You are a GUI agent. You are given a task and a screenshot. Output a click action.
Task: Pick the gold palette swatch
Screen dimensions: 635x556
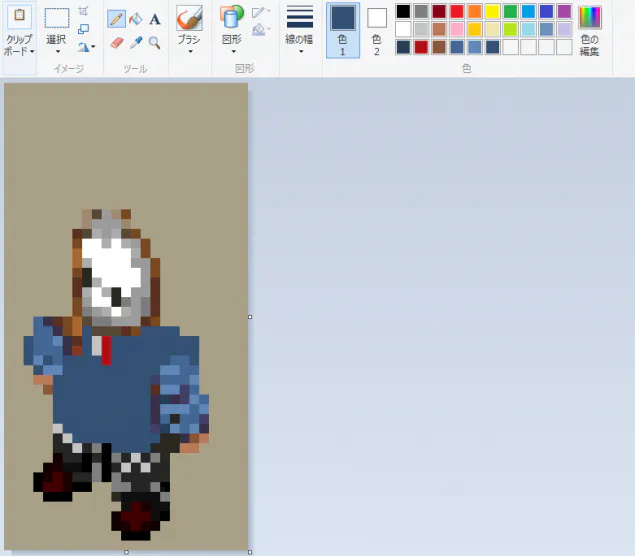[475, 29]
